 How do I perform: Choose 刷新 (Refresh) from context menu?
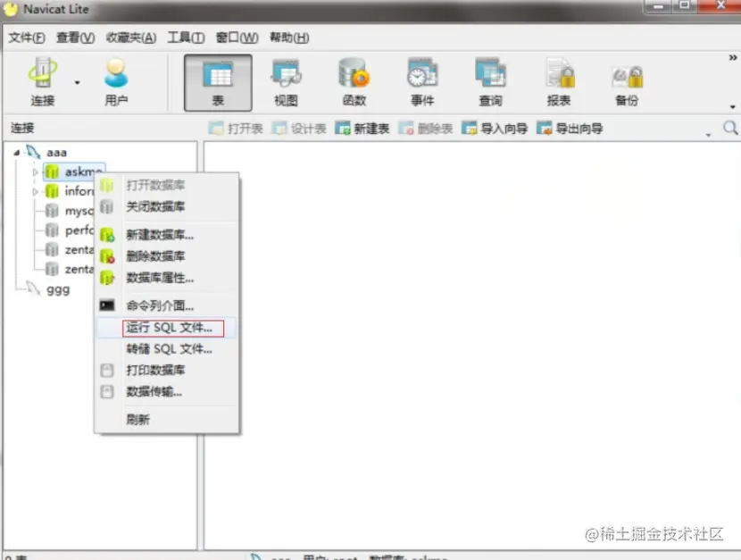(x=166, y=419)
